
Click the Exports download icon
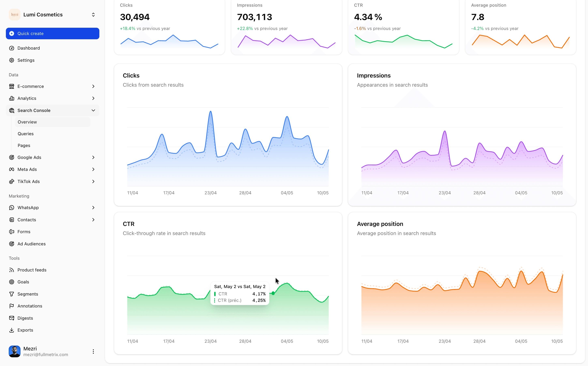pyautogui.click(x=12, y=330)
